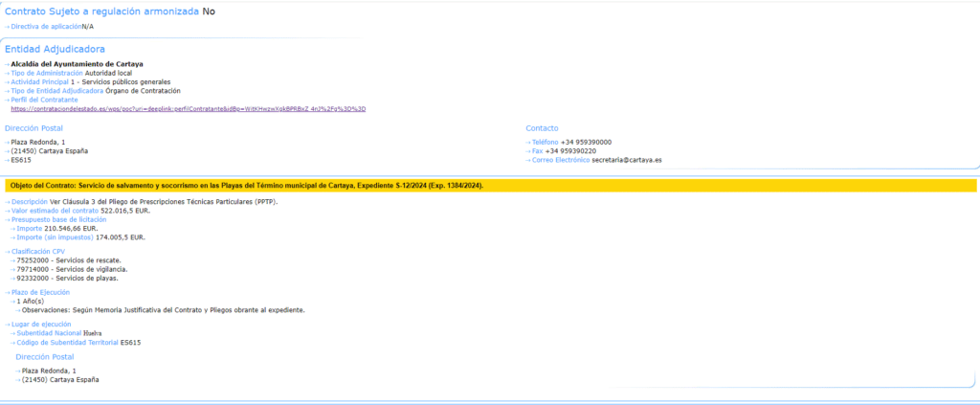Click the arrow icon next to Plazo de Ejecución
The image size is (980, 405).
7,292
